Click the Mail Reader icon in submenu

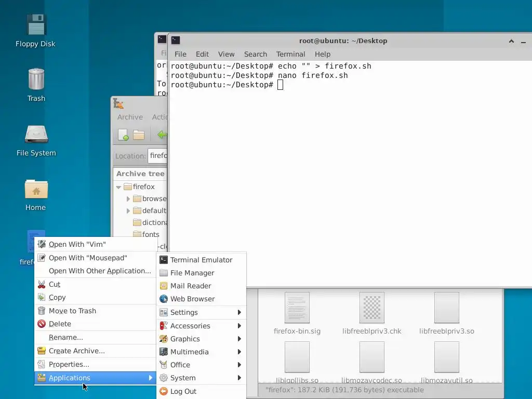(x=164, y=286)
